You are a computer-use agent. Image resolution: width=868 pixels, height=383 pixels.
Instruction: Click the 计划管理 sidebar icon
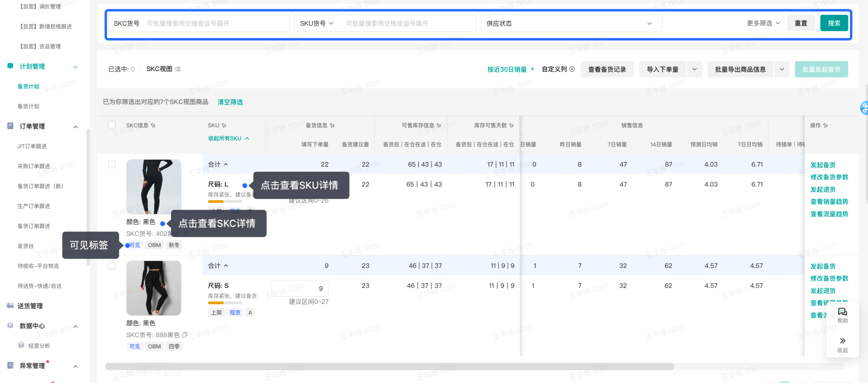pyautogui.click(x=10, y=66)
